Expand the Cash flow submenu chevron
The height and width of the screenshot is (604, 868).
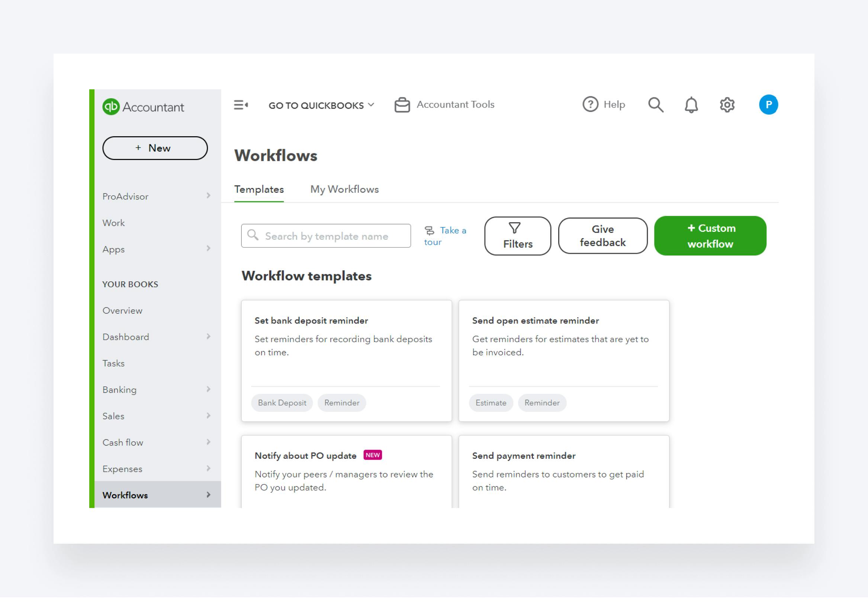coord(208,442)
